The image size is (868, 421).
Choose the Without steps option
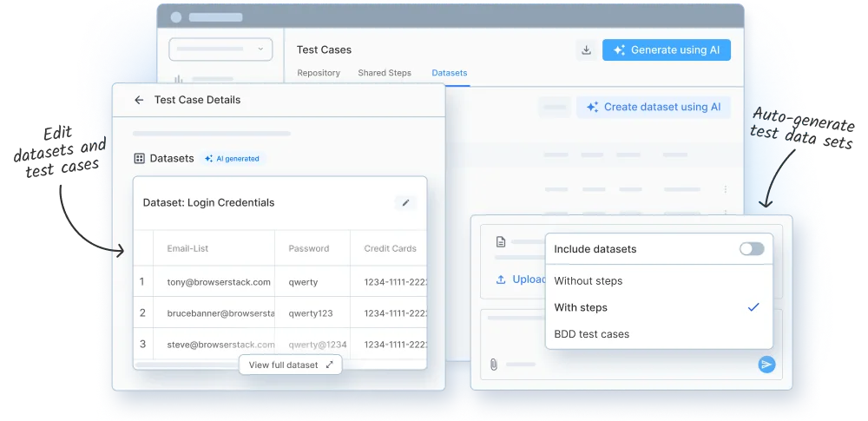coord(659,281)
